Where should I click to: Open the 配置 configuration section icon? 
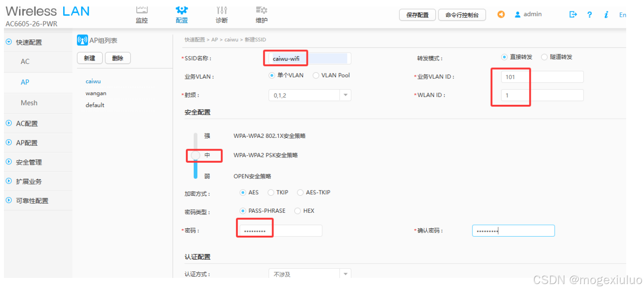(182, 10)
